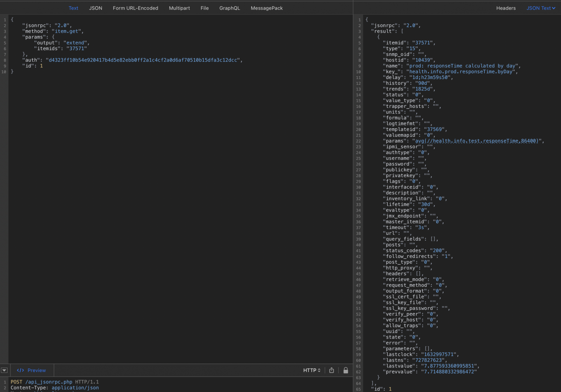Click the "item.get" method value
Image resolution: width=561 pixels, height=392 pixels.
pos(67,31)
